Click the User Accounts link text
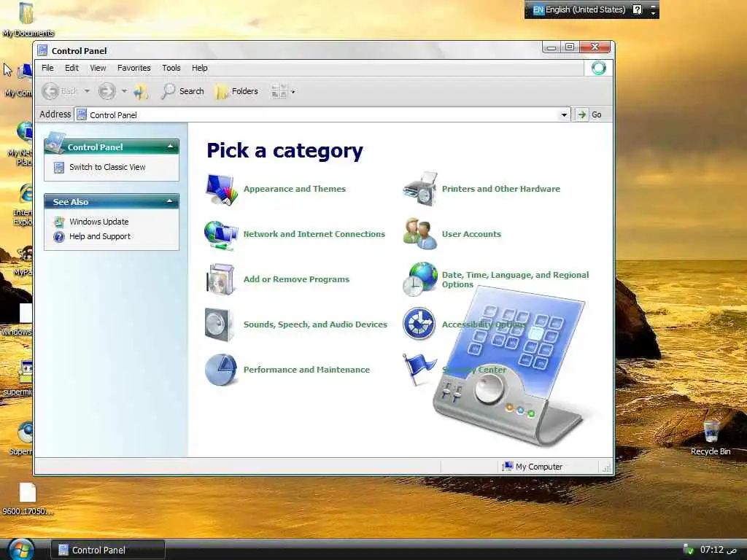This screenshot has width=747, height=560. pos(471,234)
